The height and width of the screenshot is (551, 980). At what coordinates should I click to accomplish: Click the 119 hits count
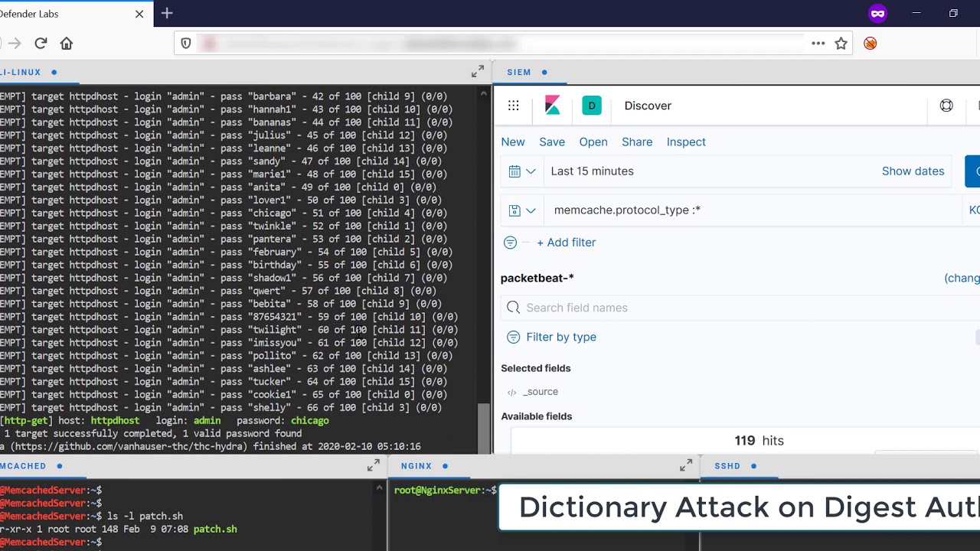point(759,441)
